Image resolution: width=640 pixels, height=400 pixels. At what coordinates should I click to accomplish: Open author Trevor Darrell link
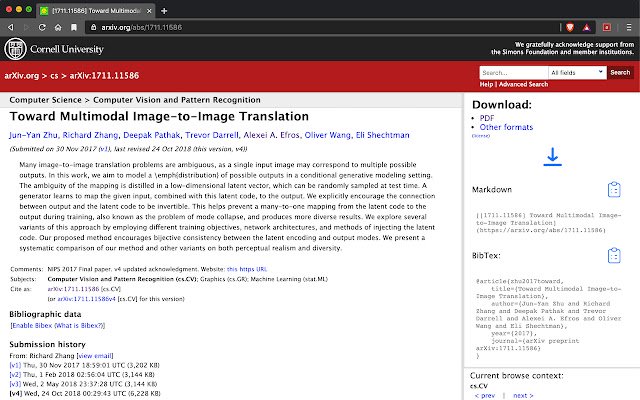pos(211,135)
